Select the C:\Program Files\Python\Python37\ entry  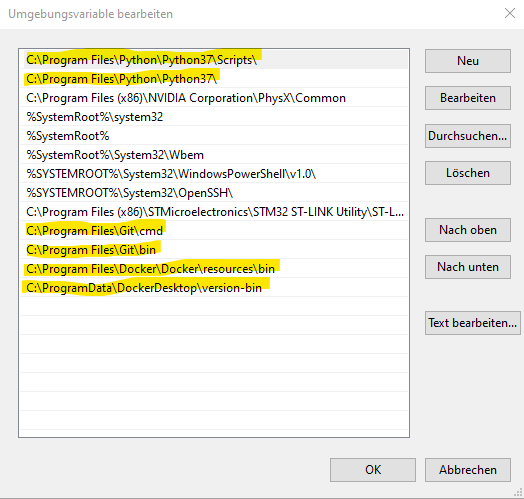click(214, 79)
